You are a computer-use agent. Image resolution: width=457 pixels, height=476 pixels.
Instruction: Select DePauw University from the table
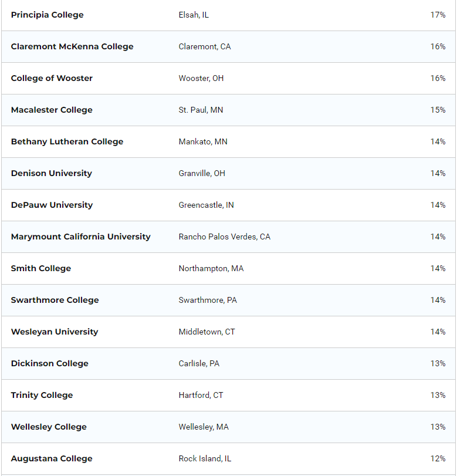[x=52, y=205]
